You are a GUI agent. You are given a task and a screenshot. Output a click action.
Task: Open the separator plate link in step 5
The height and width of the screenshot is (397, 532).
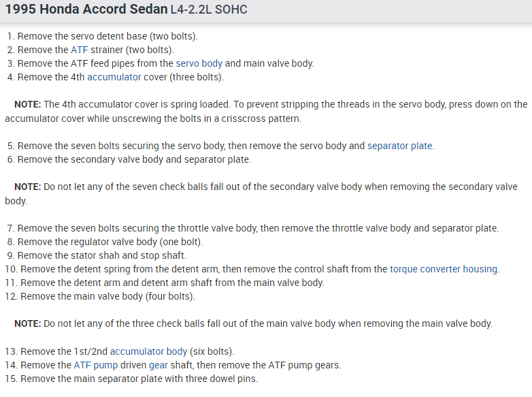[x=400, y=146]
